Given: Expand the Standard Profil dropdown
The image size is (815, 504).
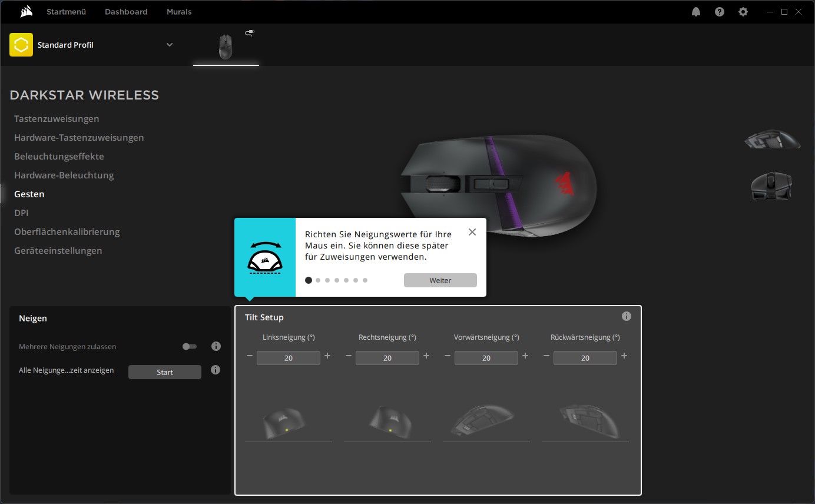Looking at the screenshot, I should click(x=170, y=45).
